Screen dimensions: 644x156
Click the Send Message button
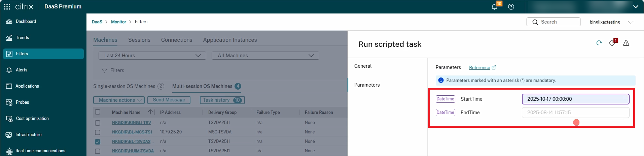click(169, 100)
